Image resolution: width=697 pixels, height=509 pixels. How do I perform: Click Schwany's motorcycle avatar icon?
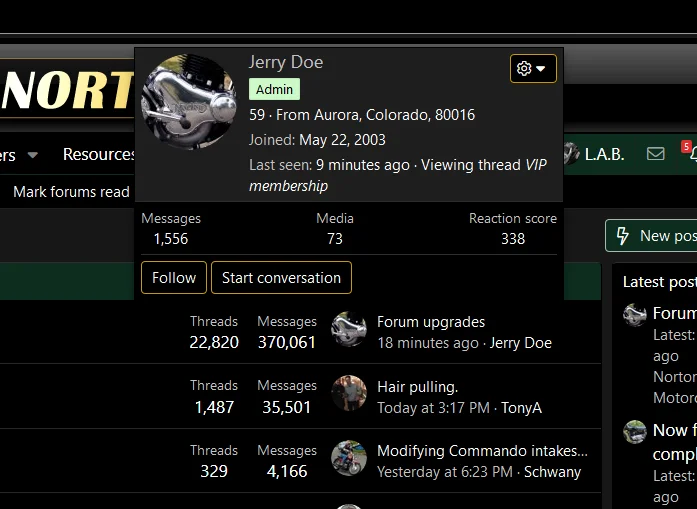(x=349, y=459)
